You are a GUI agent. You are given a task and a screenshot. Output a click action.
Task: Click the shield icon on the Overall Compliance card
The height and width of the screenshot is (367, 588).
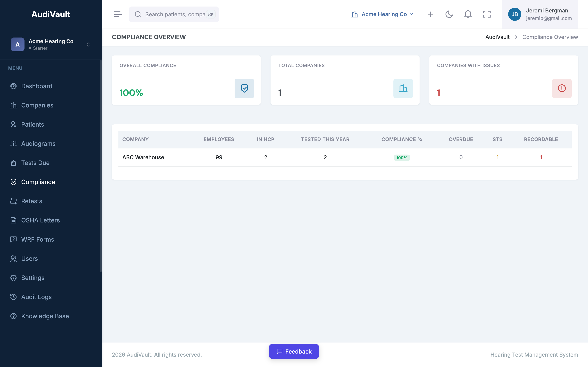point(244,88)
